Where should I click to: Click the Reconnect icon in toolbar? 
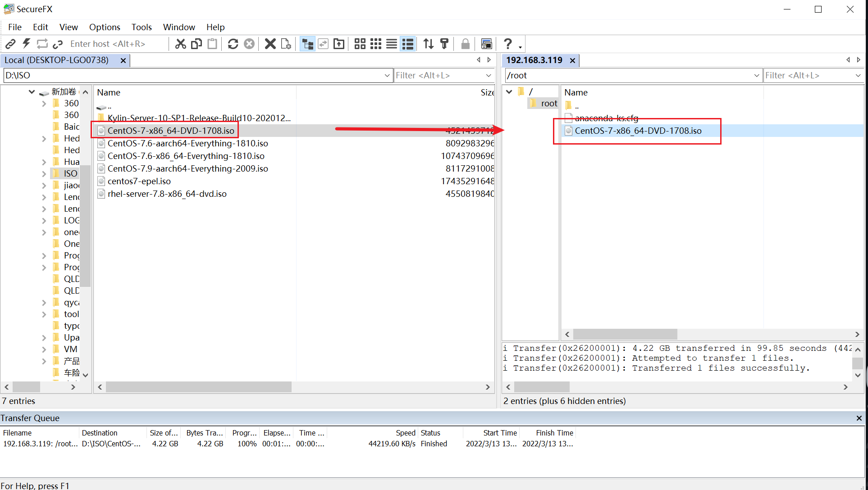coord(42,44)
